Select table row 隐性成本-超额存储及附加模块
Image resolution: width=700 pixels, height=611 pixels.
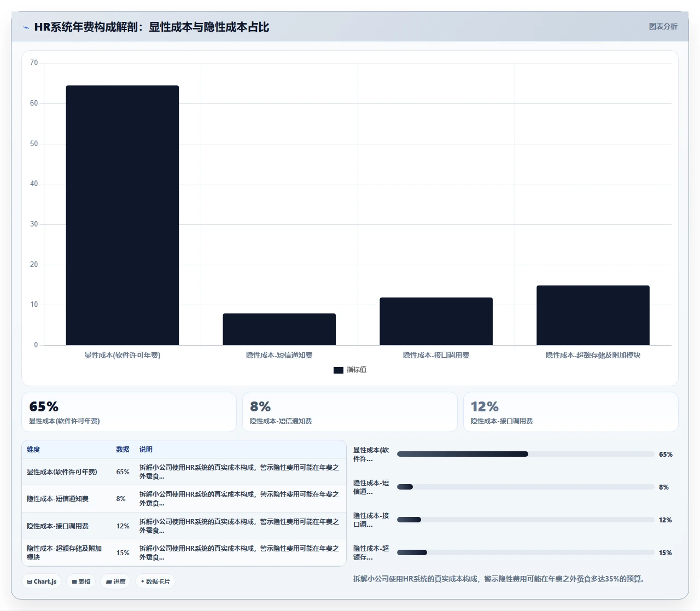tap(184, 552)
